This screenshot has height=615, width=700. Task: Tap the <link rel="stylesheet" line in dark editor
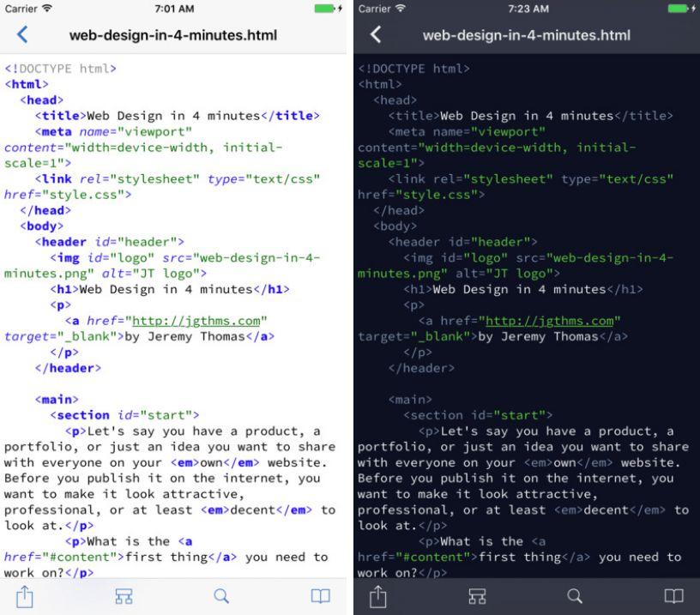(531, 179)
